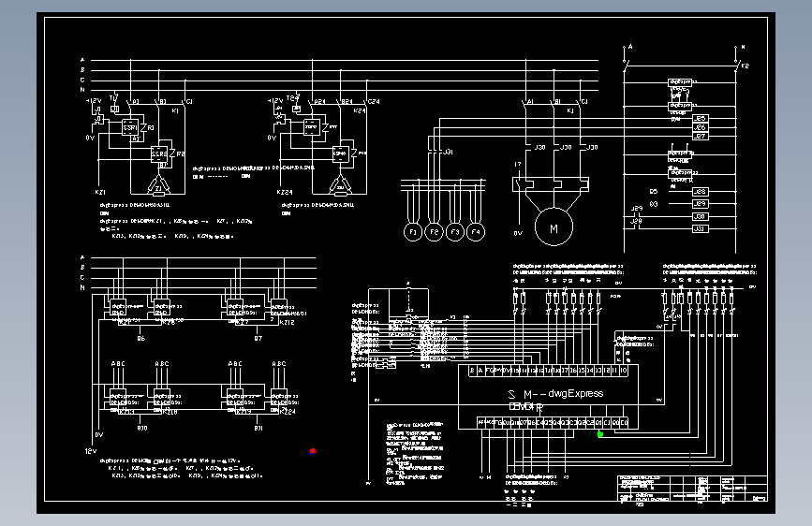The width and height of the screenshot is (812, 526).
Task: Click the B7 label under upper module pair
Action: point(258,338)
